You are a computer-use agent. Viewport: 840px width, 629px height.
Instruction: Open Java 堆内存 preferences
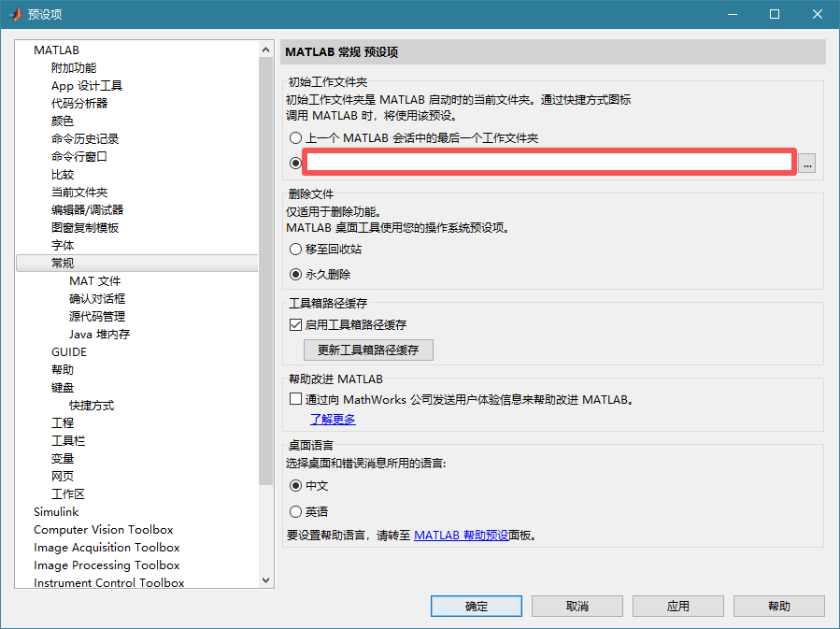point(99,335)
